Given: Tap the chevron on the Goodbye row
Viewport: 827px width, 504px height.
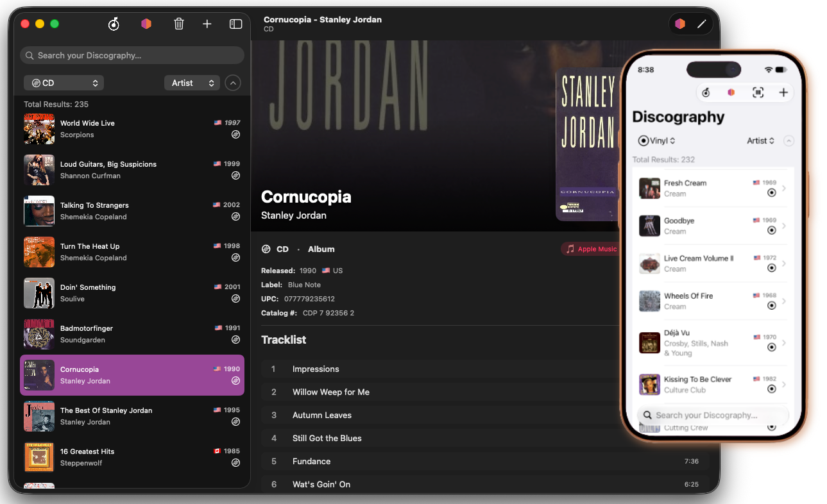Looking at the screenshot, I should point(784,226).
